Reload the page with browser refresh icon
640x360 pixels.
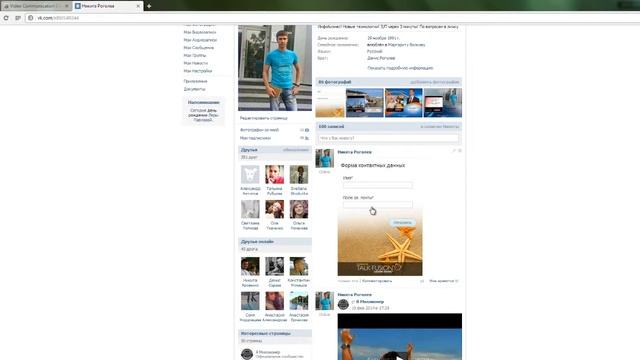(x=6, y=18)
